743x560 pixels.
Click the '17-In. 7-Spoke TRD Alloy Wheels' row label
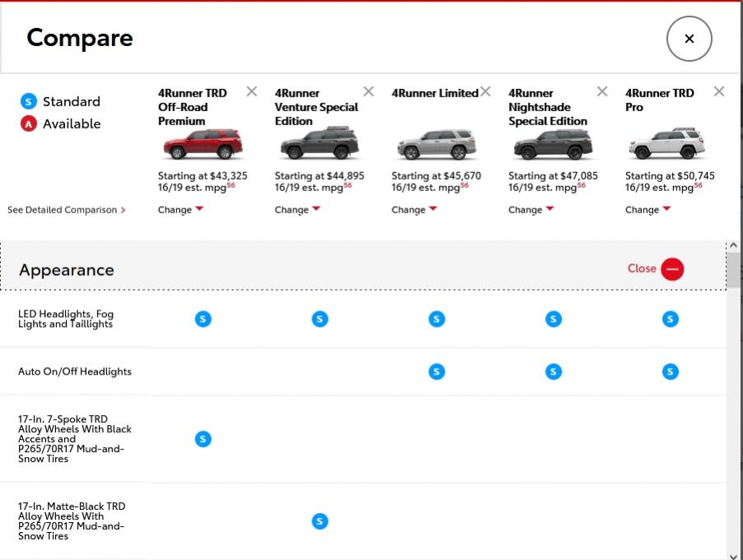[74, 439]
